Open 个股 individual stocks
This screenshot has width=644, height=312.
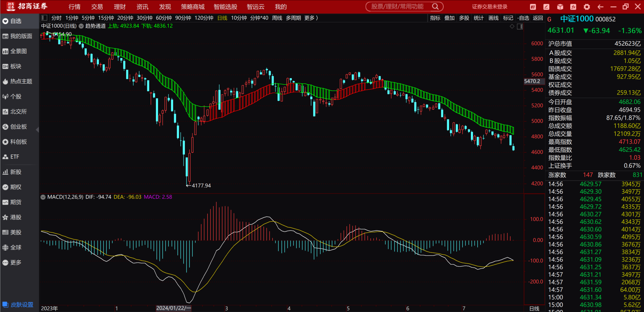[19, 97]
